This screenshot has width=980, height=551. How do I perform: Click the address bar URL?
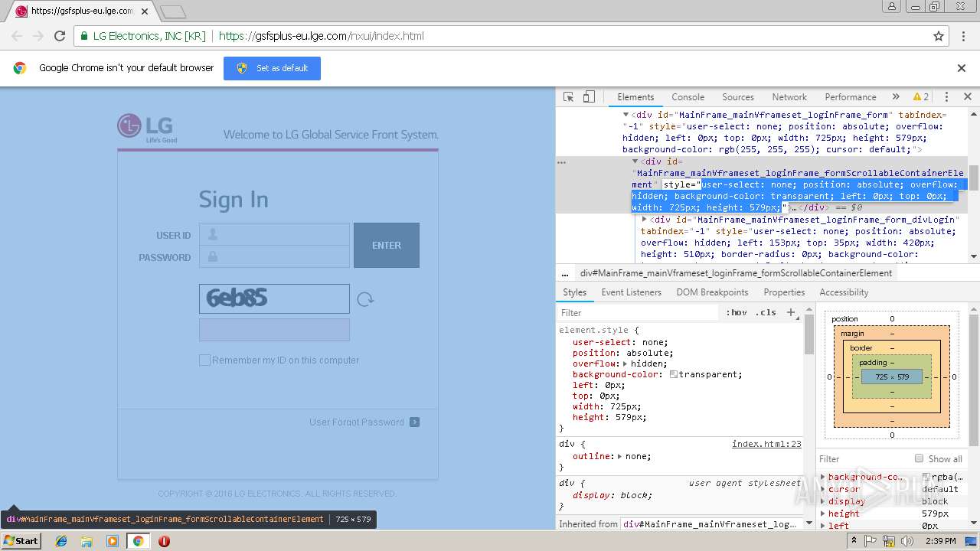(x=322, y=36)
